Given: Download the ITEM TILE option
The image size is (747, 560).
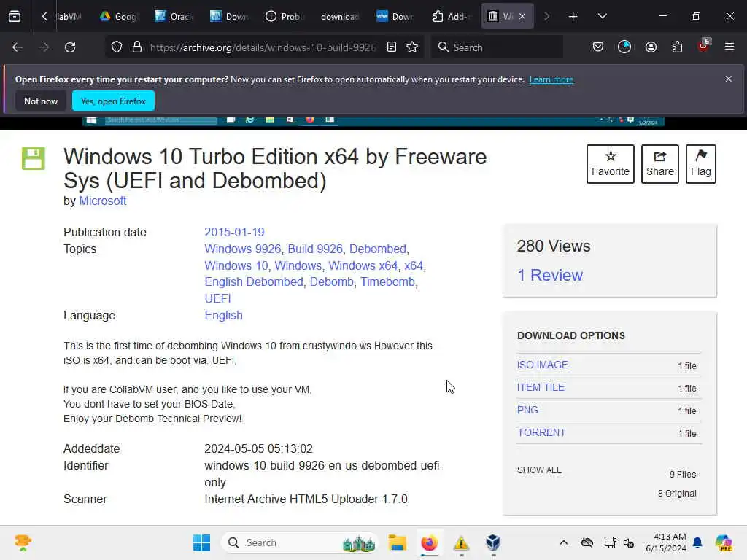Looking at the screenshot, I should coord(541,388).
